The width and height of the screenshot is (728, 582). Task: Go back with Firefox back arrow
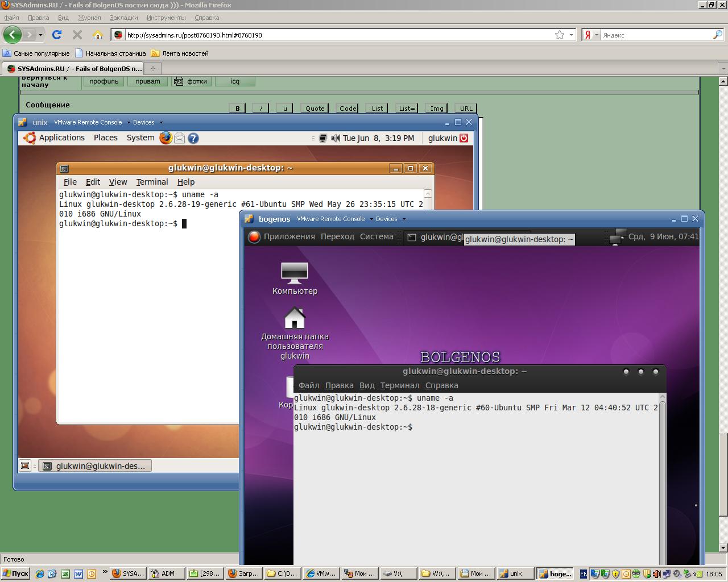(13, 35)
